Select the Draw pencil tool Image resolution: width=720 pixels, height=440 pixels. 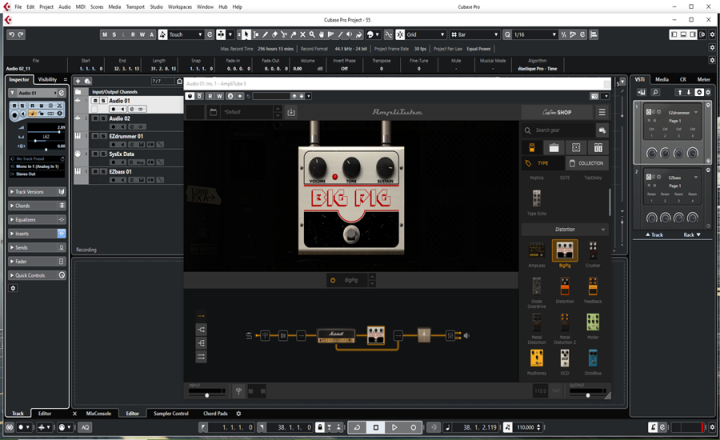265,34
